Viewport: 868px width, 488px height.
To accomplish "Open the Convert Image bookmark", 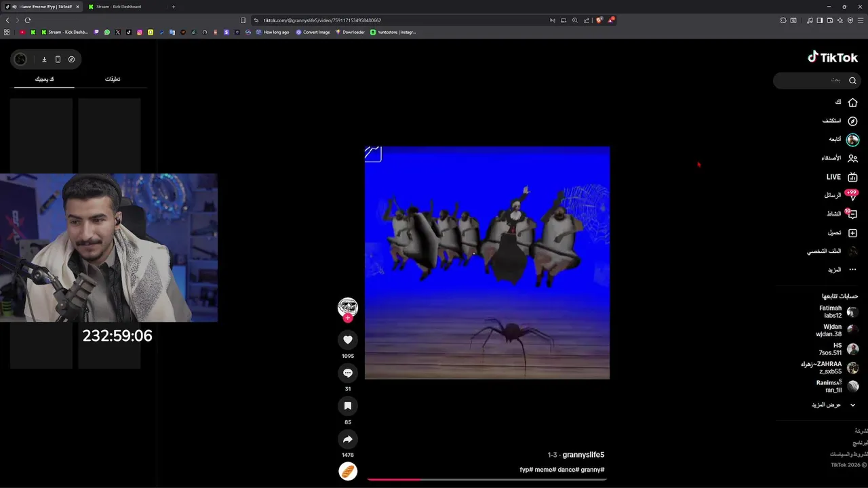I will click(x=313, y=32).
